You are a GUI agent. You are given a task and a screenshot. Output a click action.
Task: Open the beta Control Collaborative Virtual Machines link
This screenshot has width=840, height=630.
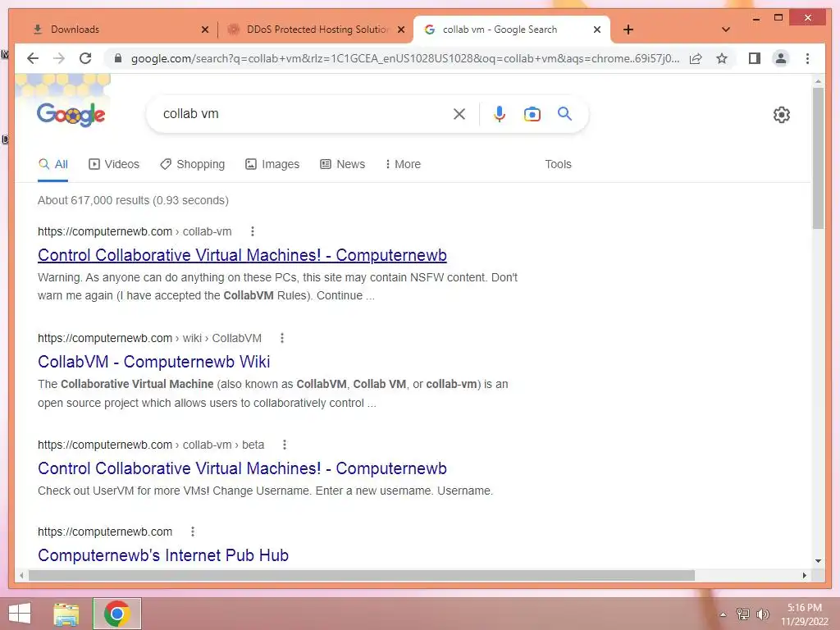(x=242, y=468)
